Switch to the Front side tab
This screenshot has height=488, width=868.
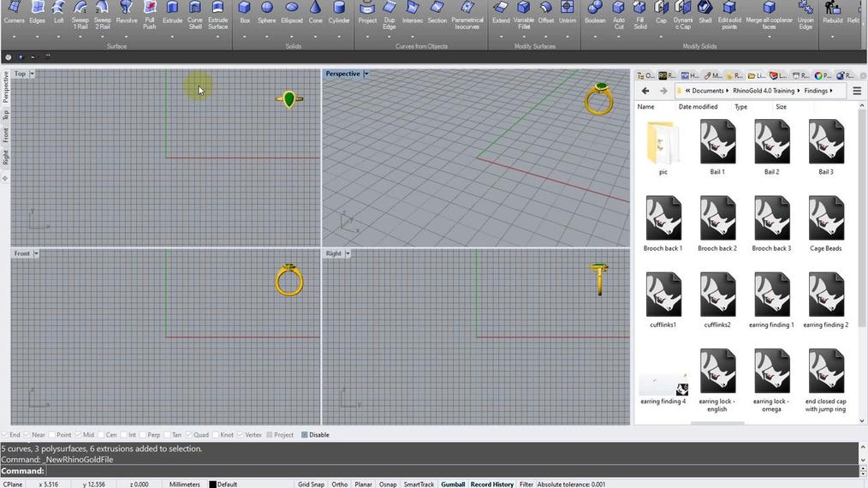click(x=5, y=135)
